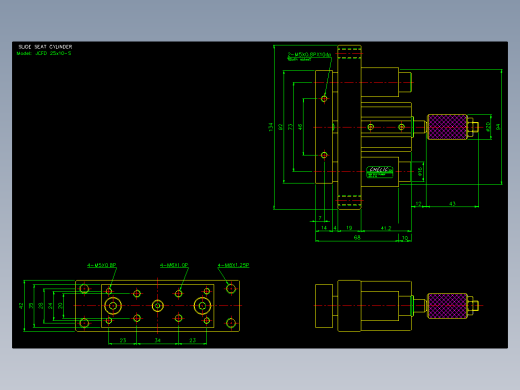
Task: Click the SLIDE SEAT CYLINDER title text
Action: [x=45, y=47]
